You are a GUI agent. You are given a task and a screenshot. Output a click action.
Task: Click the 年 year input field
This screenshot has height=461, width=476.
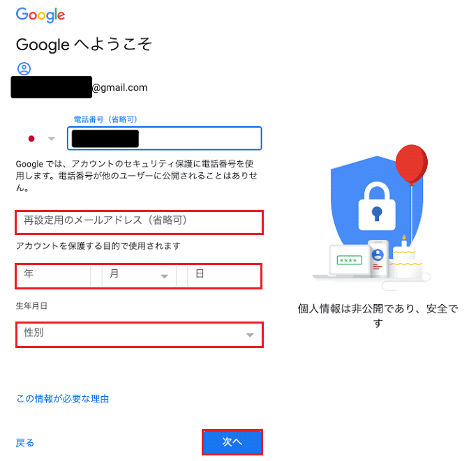pyautogui.click(x=54, y=275)
